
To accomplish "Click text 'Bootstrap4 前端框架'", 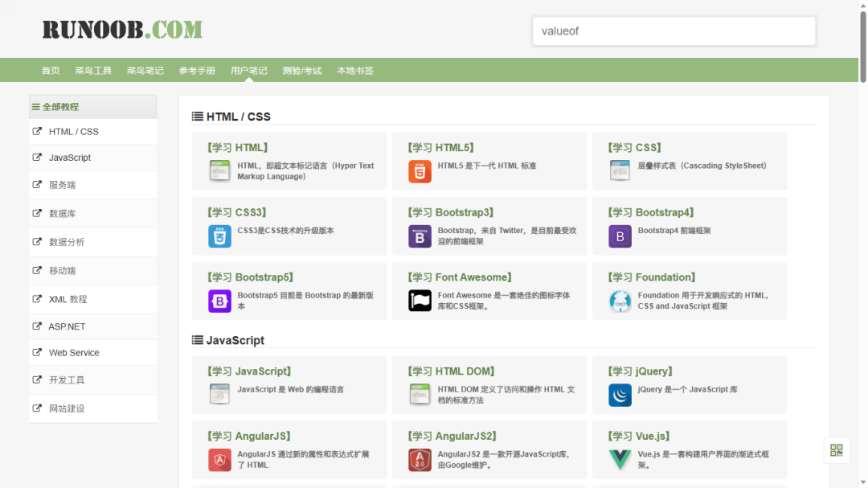I will tap(674, 231).
